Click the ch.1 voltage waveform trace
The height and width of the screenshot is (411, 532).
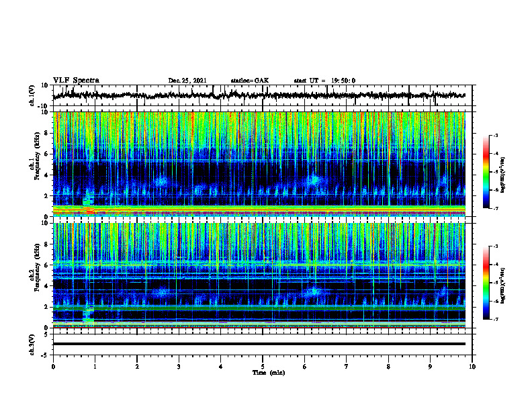[259, 95]
